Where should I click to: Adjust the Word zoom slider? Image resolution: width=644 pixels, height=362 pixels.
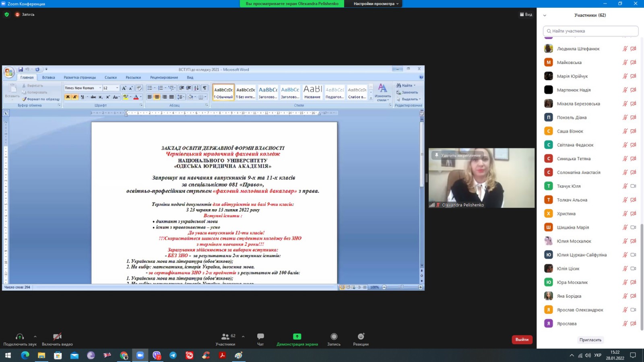[402, 287]
